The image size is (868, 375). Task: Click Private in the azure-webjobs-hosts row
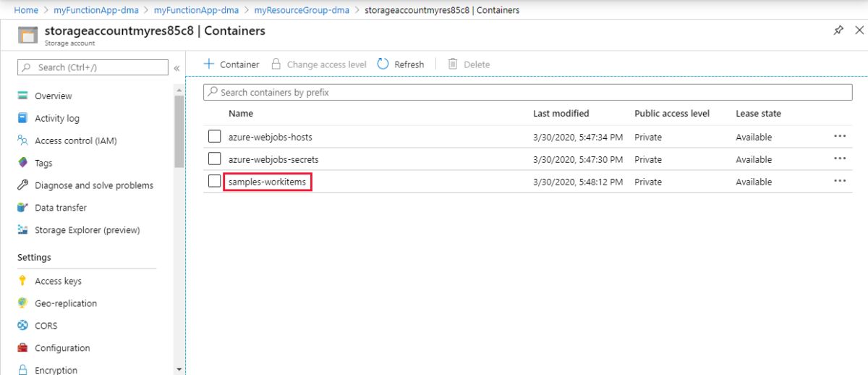[x=648, y=137]
